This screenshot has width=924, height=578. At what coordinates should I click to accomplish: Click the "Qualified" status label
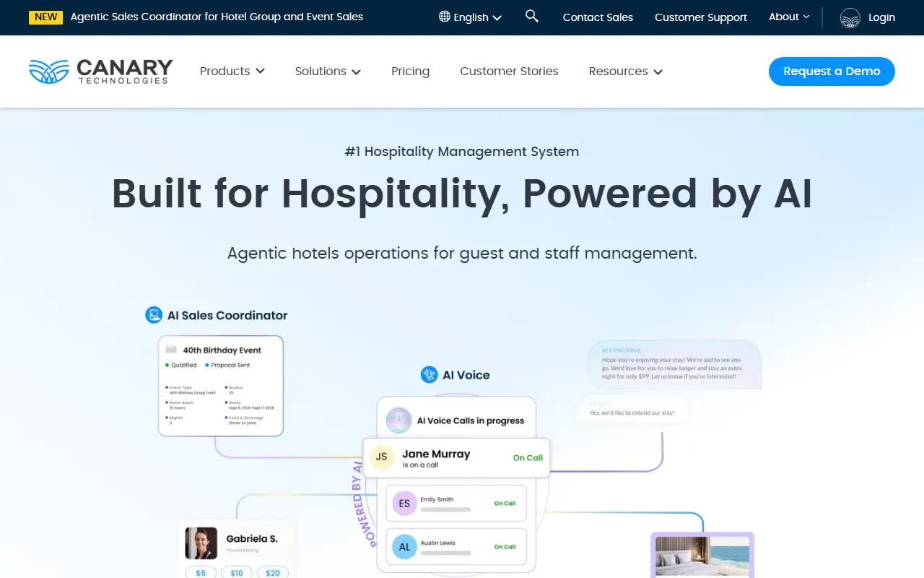(184, 365)
